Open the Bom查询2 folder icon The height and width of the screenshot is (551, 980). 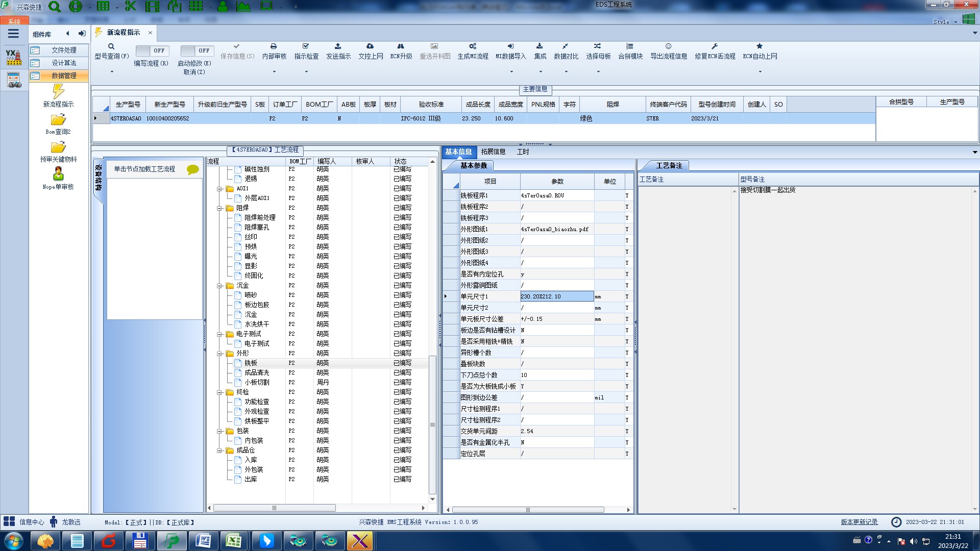coord(58,120)
